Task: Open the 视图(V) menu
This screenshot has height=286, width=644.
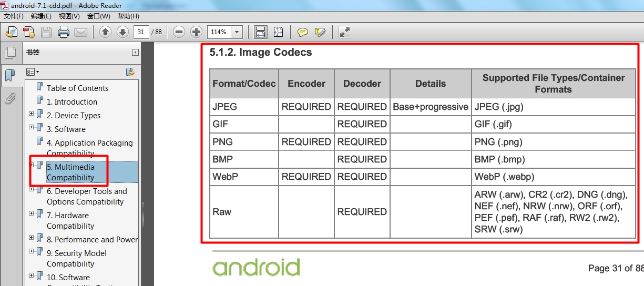Action: (69, 16)
